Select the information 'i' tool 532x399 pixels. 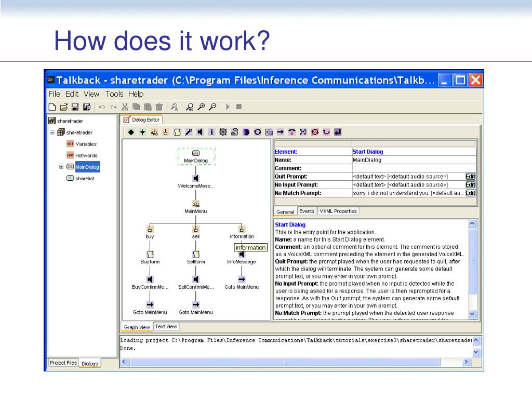(211, 132)
